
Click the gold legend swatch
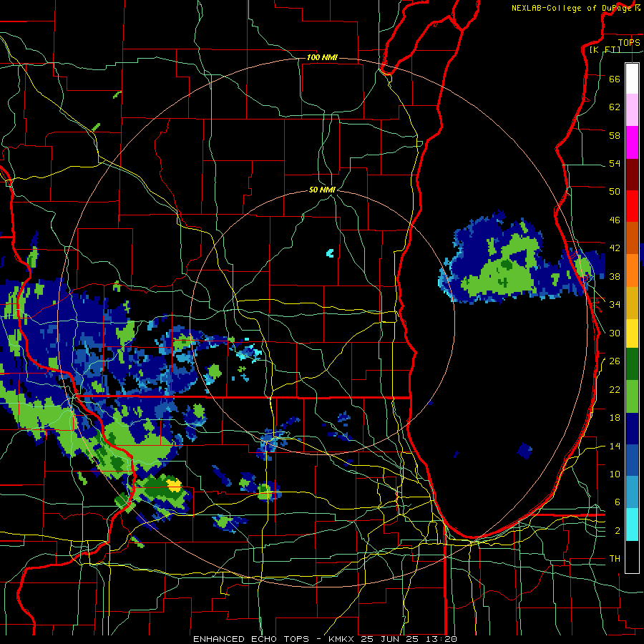632,303
